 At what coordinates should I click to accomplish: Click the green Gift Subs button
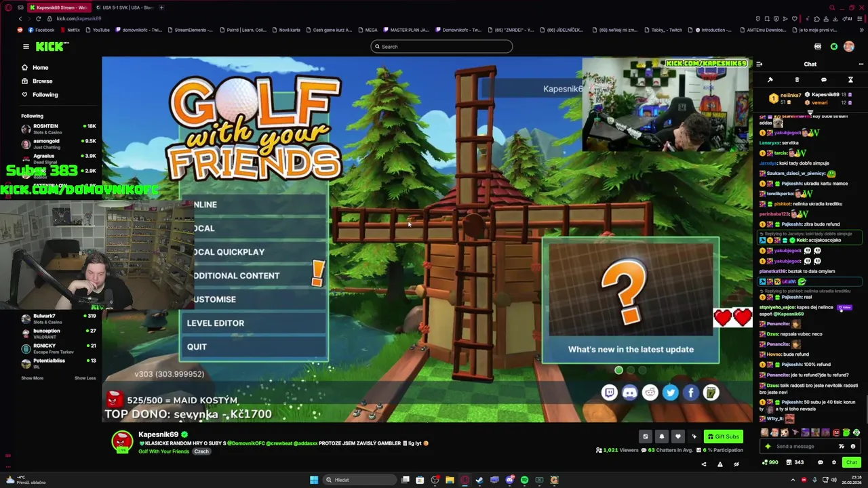[724, 436]
